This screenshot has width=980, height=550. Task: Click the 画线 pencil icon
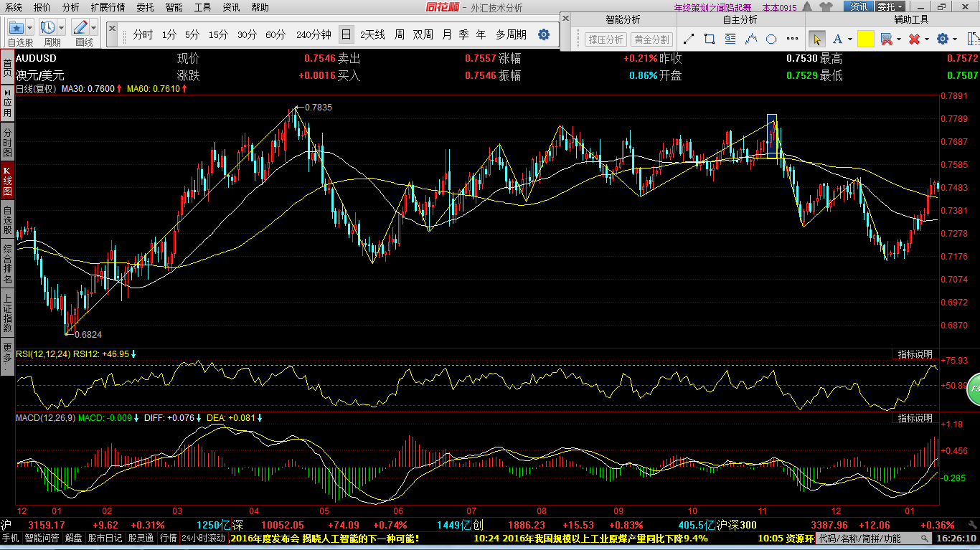pyautogui.click(x=80, y=28)
